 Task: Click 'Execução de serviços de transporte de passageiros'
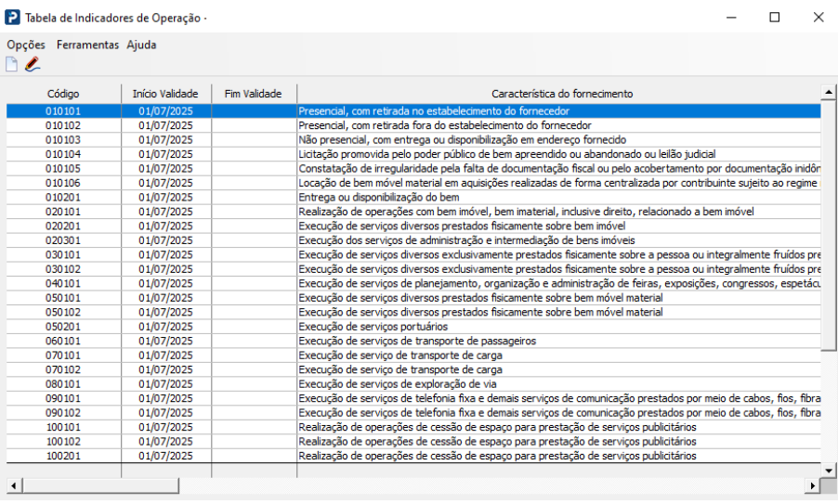pyautogui.click(x=417, y=342)
